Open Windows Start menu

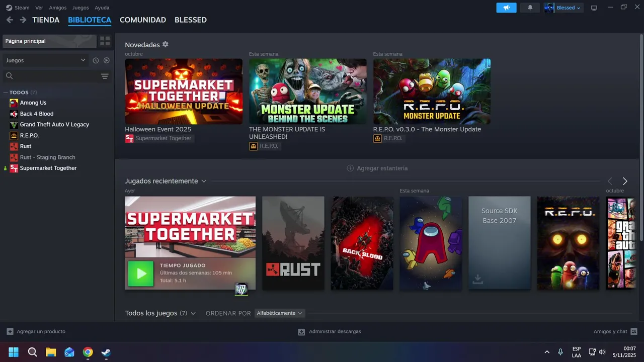pos(14,352)
